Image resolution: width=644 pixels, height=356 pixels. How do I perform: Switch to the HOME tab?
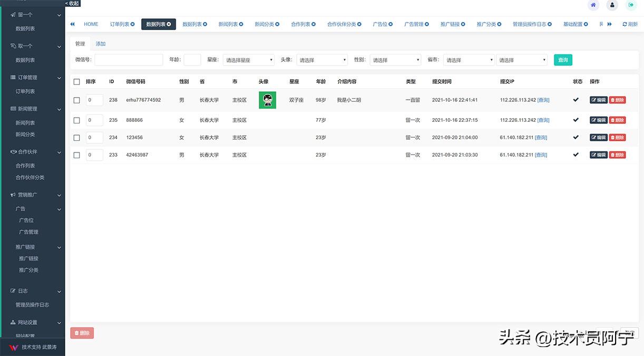point(91,24)
